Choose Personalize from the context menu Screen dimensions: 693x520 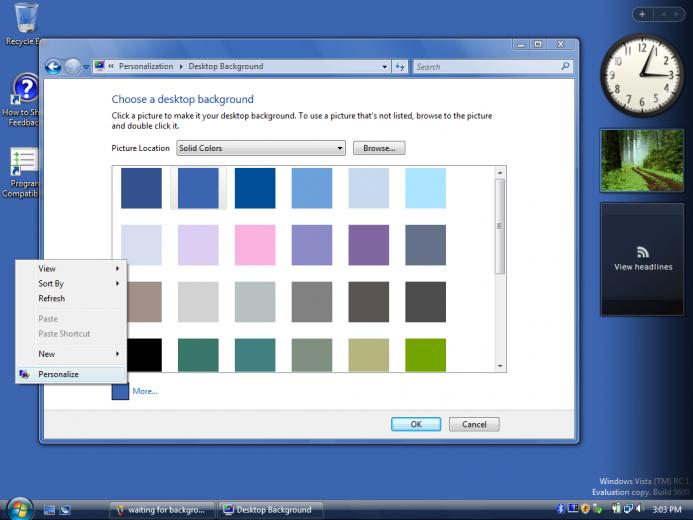click(58, 374)
